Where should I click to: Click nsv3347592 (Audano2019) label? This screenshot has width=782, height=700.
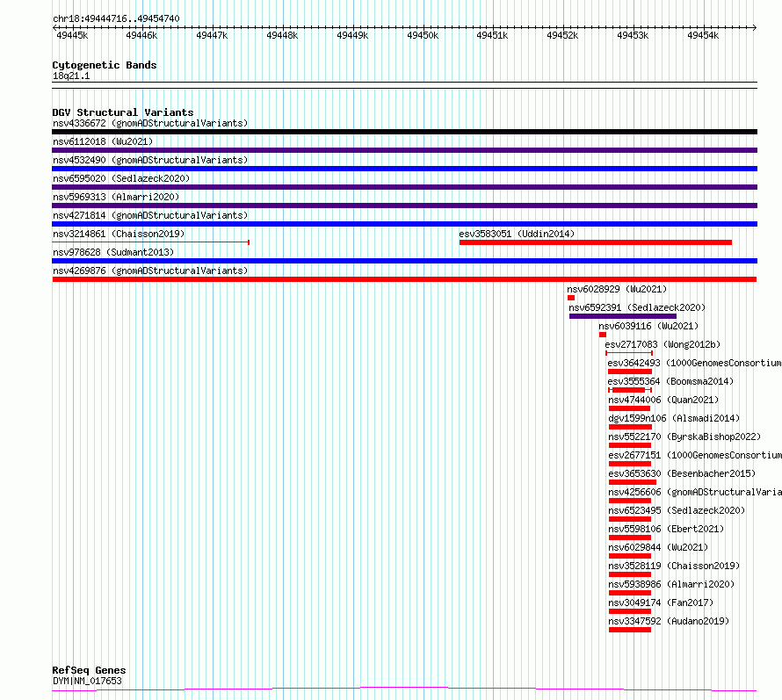[669, 621]
